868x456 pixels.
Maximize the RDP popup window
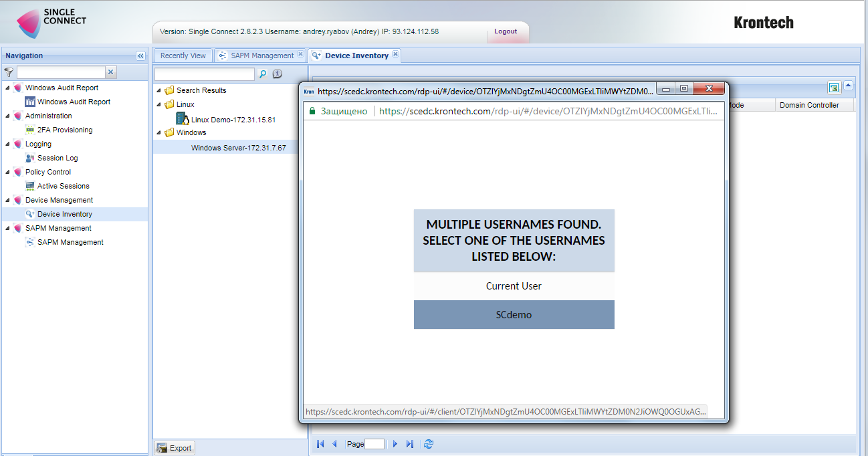tap(683, 88)
